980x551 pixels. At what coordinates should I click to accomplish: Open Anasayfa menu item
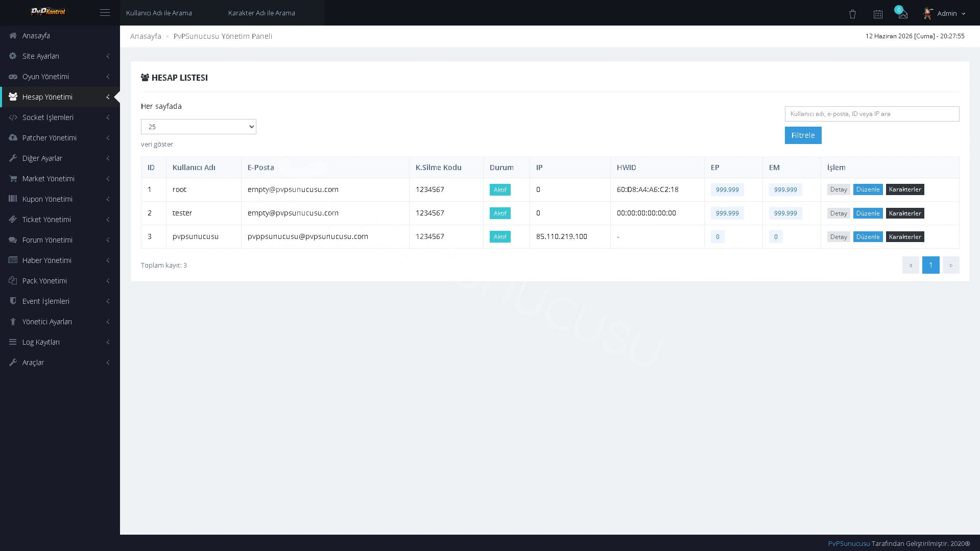coord(60,36)
